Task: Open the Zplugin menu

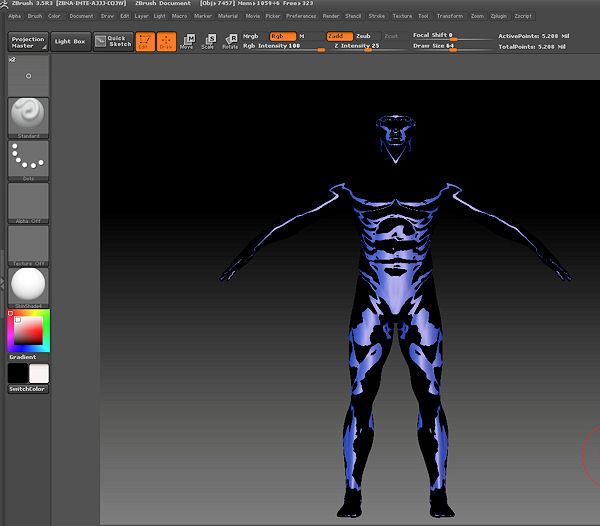Action: coord(499,16)
